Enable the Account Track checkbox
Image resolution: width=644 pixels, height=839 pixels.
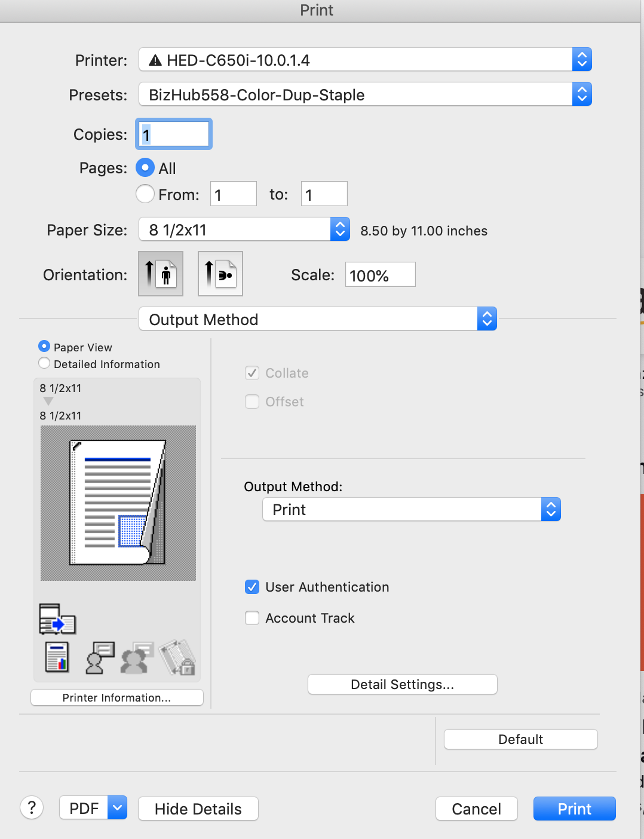pos(252,618)
